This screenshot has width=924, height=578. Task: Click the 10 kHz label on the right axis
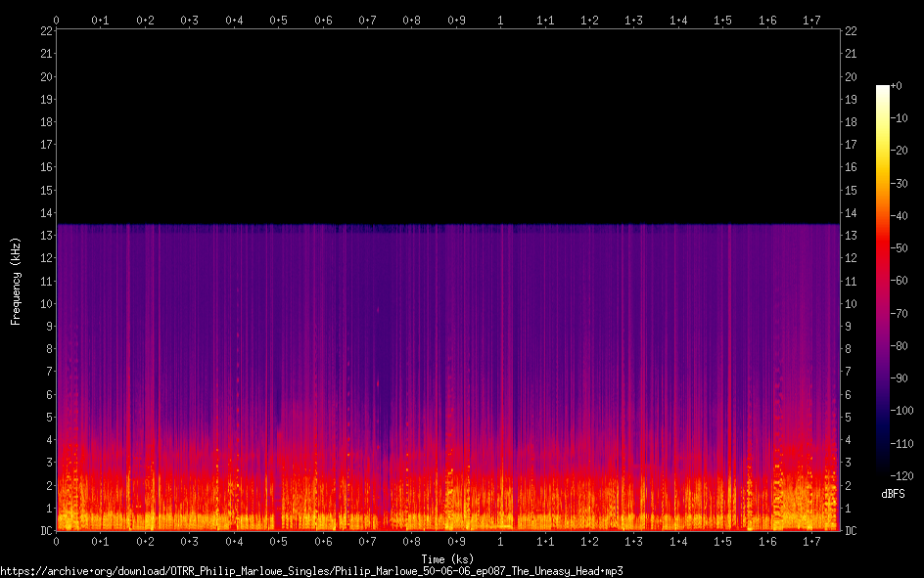(x=851, y=304)
